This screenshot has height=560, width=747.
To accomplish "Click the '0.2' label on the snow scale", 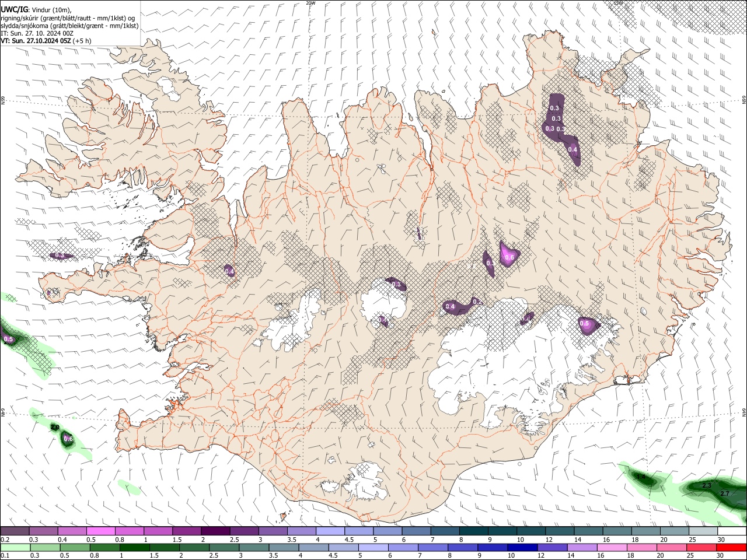I will click(4, 540).
